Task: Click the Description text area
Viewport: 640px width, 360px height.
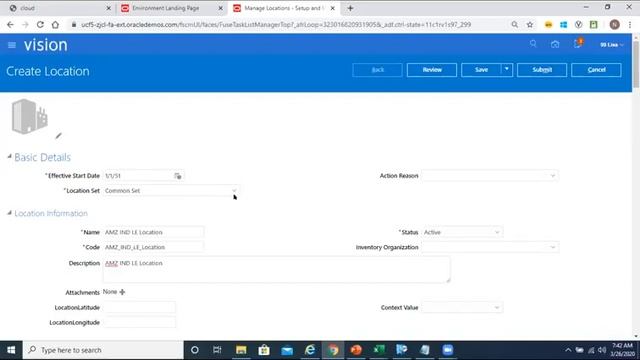Action: (x=276, y=270)
